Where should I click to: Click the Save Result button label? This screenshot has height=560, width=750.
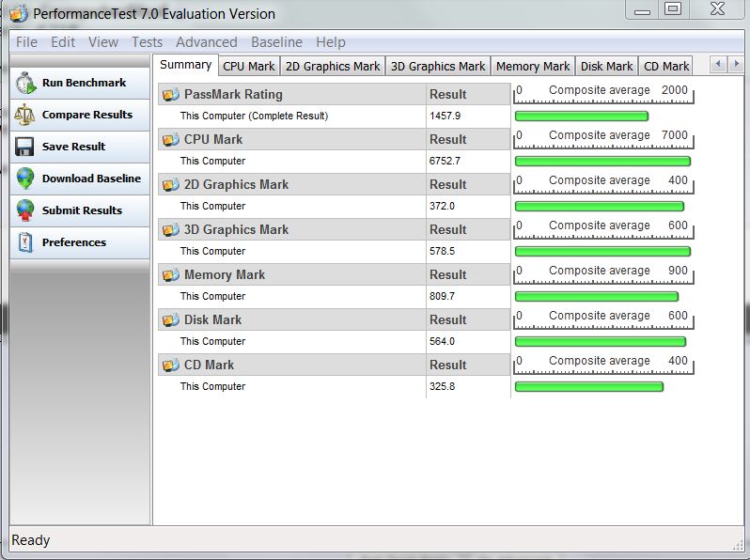(73, 147)
